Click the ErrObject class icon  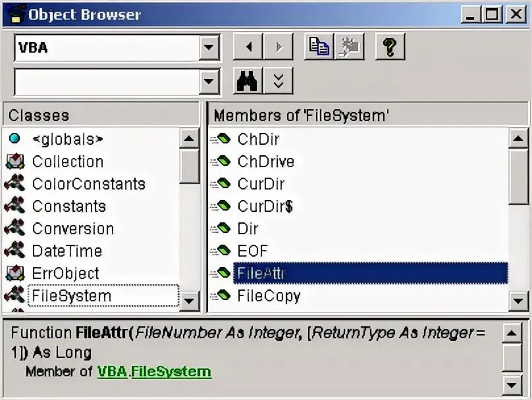(15, 273)
